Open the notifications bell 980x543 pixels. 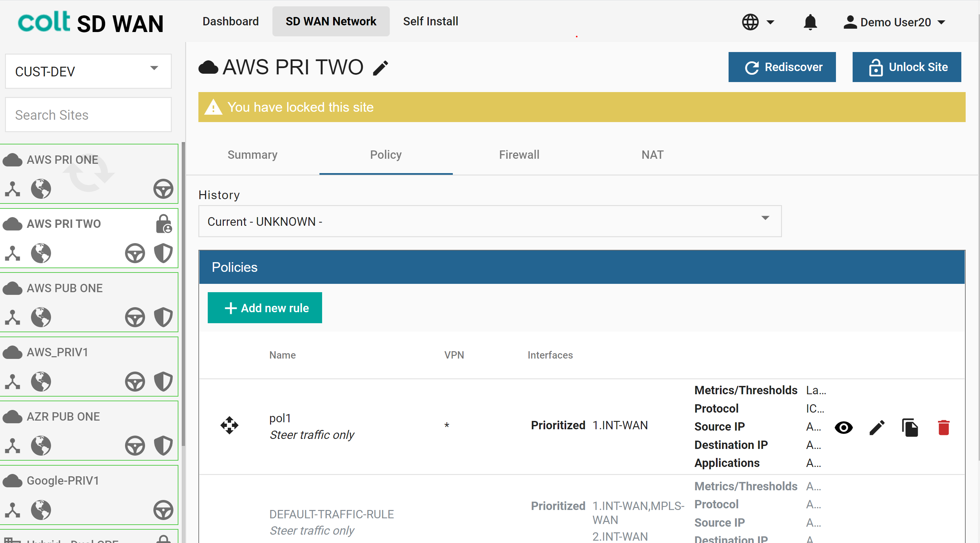tap(810, 22)
